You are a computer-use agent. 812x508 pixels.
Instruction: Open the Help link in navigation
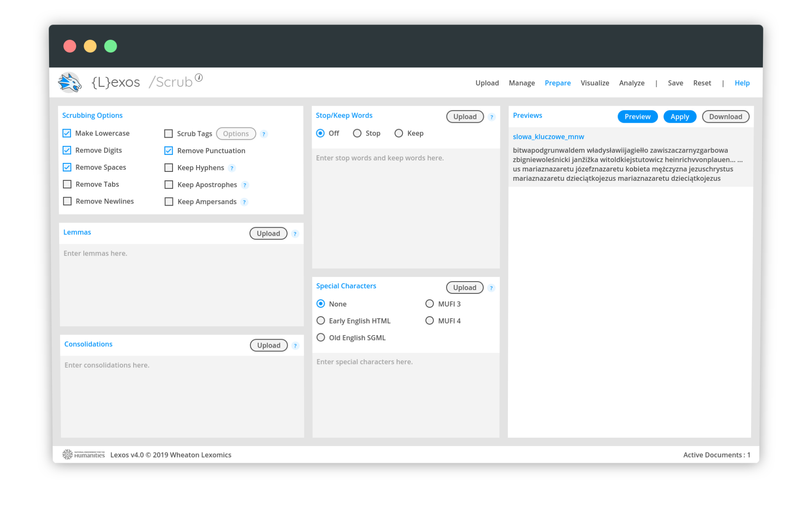(x=742, y=83)
